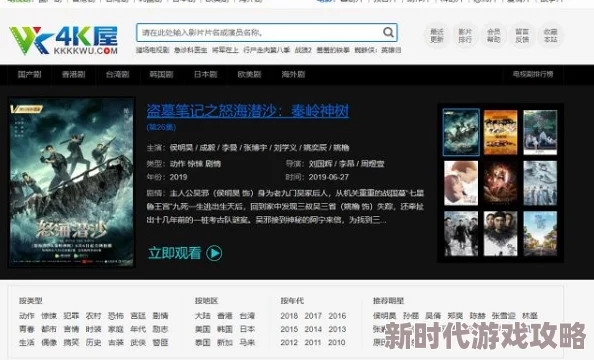This screenshot has height=360, width=594.
Task: Filter by region 泰国
Action: point(203,342)
